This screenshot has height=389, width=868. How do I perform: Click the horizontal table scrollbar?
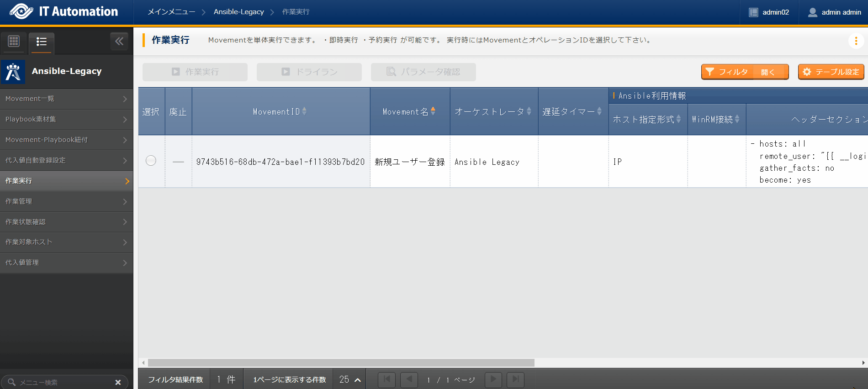[341, 363]
